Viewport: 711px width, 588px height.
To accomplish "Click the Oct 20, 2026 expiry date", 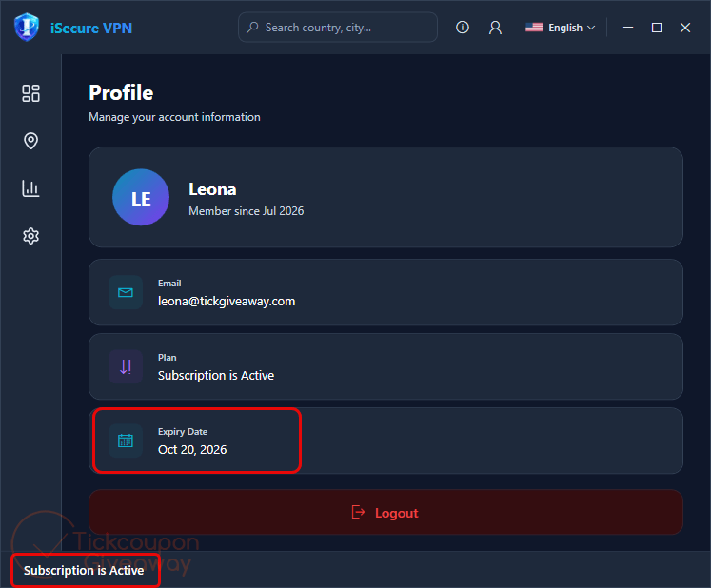I will (x=192, y=450).
